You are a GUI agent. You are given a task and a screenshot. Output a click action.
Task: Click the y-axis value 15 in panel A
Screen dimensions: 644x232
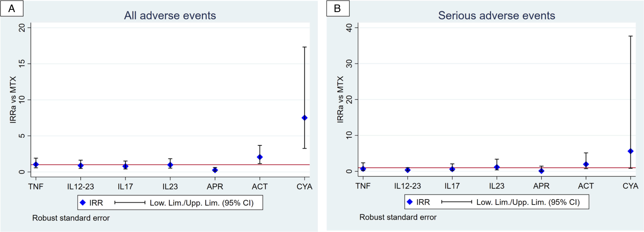(x=22, y=64)
